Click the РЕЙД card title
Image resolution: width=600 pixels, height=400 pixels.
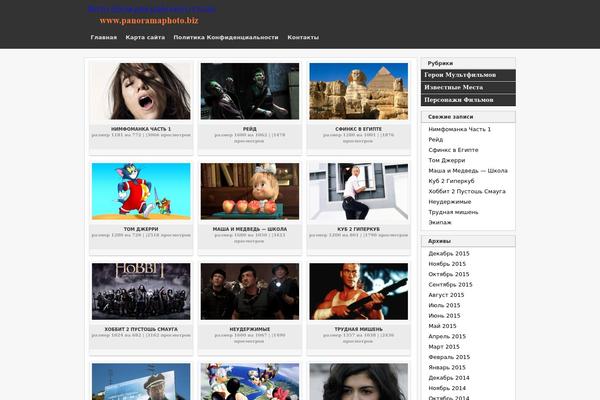pos(250,129)
